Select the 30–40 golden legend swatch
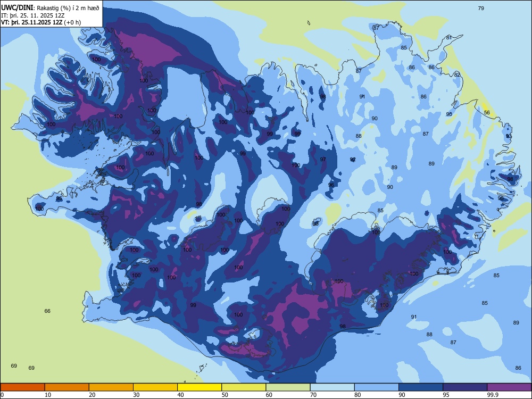Screen dimensions: 532x399 point(155,387)
